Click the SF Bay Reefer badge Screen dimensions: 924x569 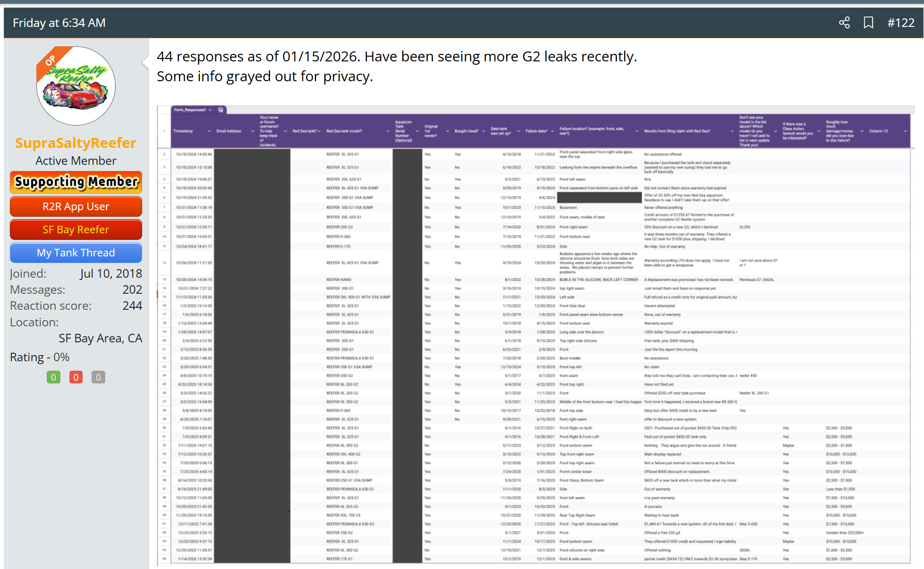tap(76, 229)
